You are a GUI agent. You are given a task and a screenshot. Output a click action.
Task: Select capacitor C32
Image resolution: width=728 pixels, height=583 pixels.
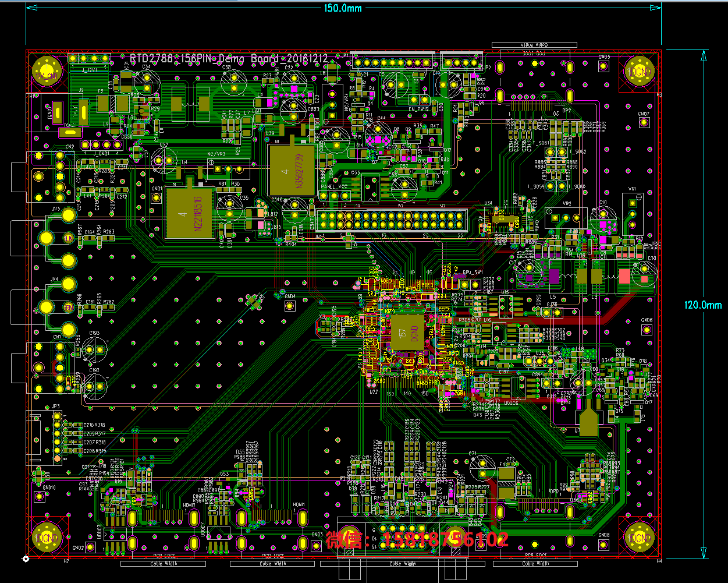click(x=164, y=160)
